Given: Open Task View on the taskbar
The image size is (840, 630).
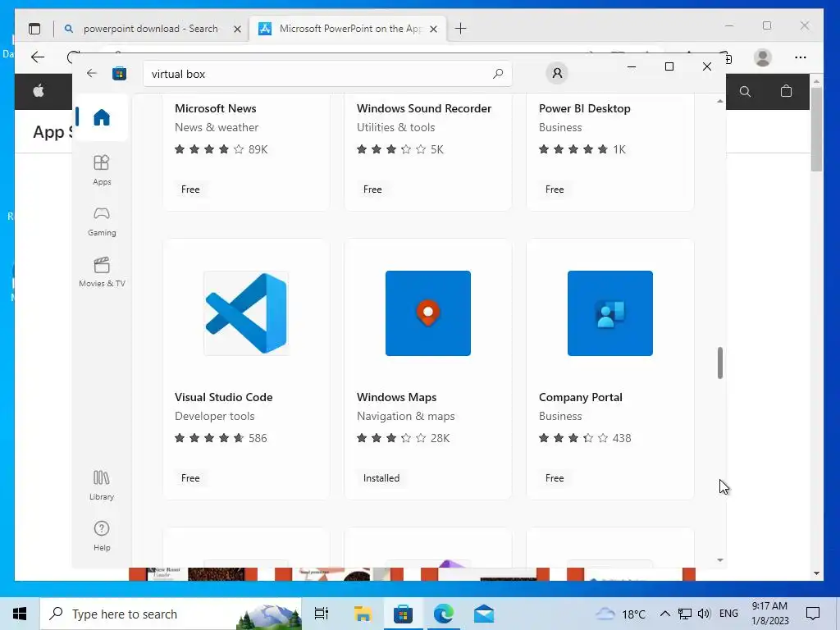Looking at the screenshot, I should 322,614.
